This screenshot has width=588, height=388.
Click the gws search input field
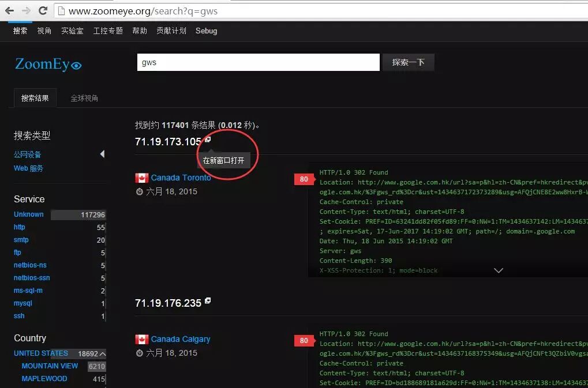click(259, 62)
